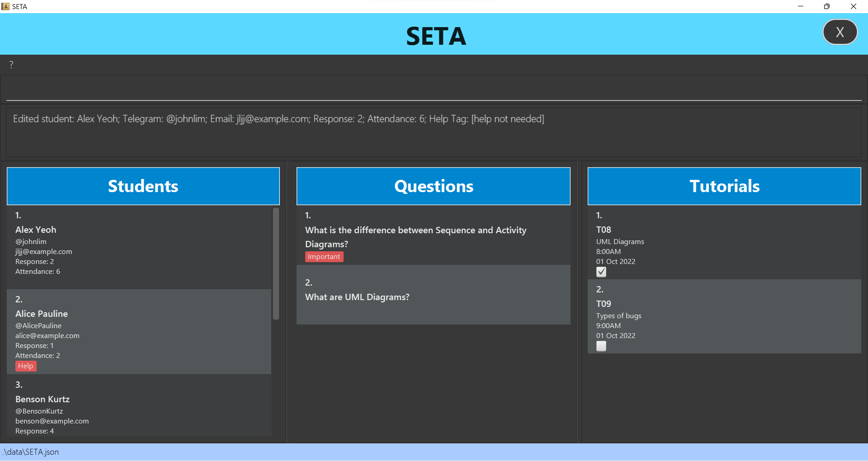
Task: Click Alice Pauline's Response: 1 text
Action: click(34, 346)
